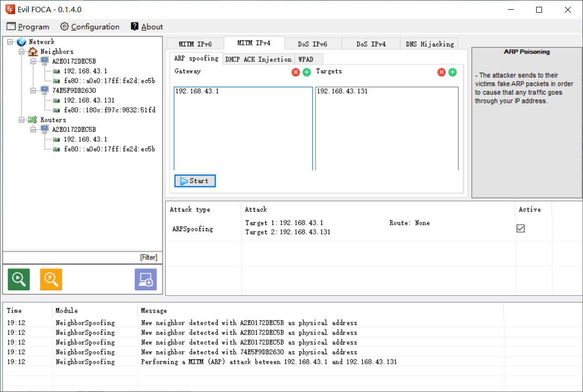Image resolution: width=583 pixels, height=392 pixels.
Task: Uncheck the Active checkbox for ARPSpoofing attack
Action: (521, 229)
